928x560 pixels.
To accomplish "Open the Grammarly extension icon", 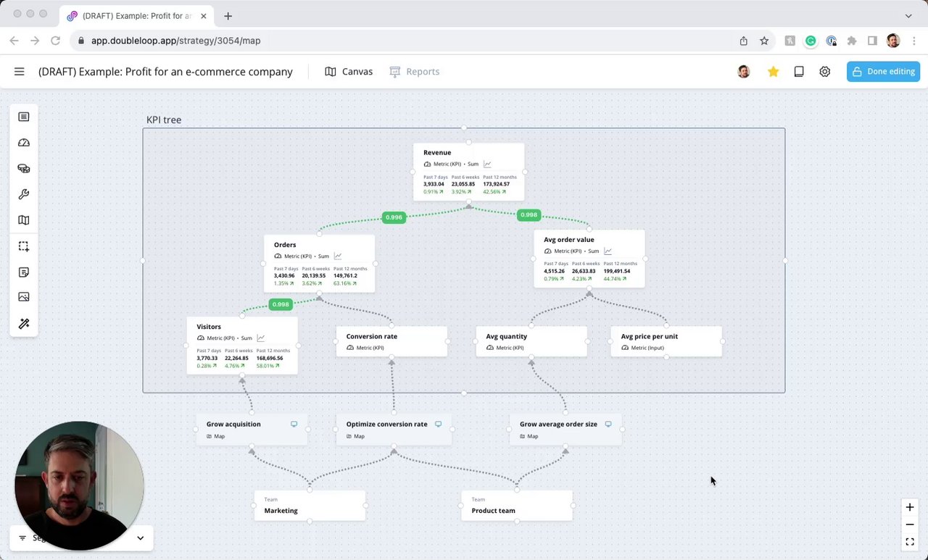I will pyautogui.click(x=811, y=41).
